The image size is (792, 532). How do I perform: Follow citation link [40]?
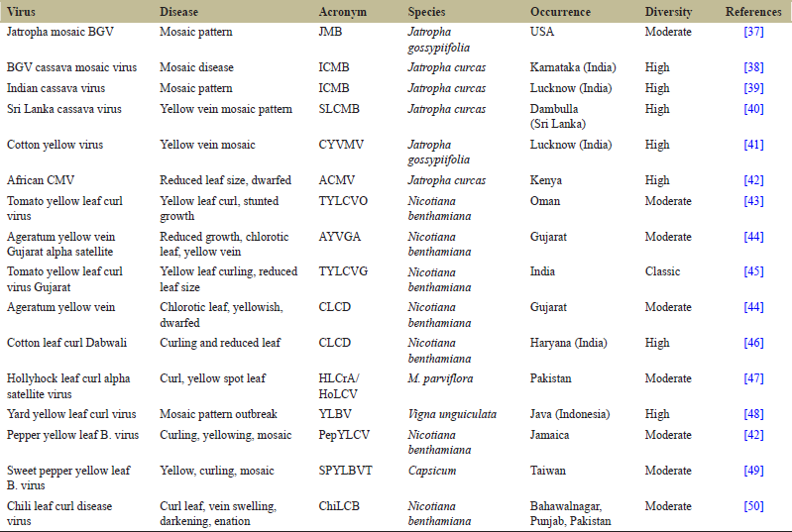pos(753,109)
